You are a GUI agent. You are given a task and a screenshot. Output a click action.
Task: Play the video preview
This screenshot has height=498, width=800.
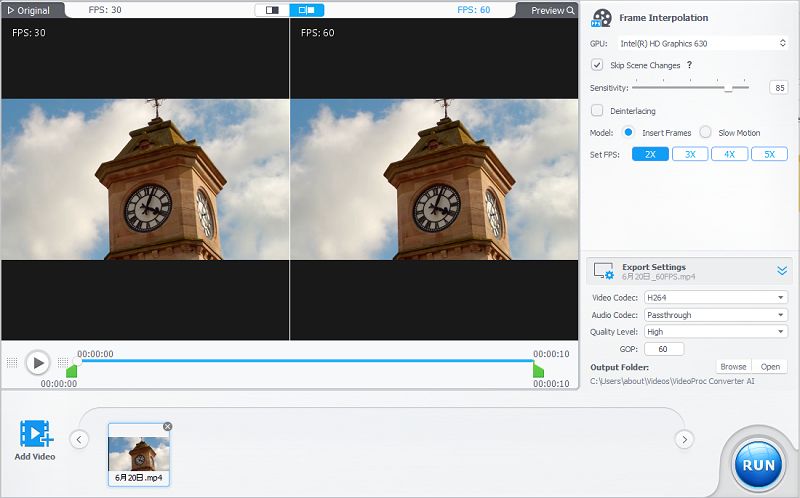tap(38, 363)
